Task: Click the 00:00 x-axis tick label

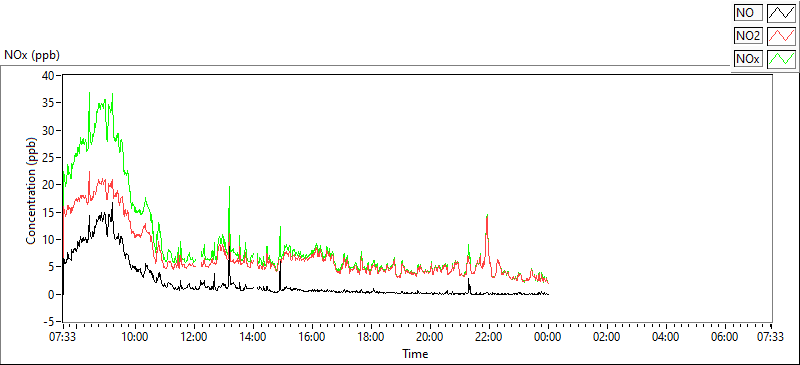Action: click(548, 336)
